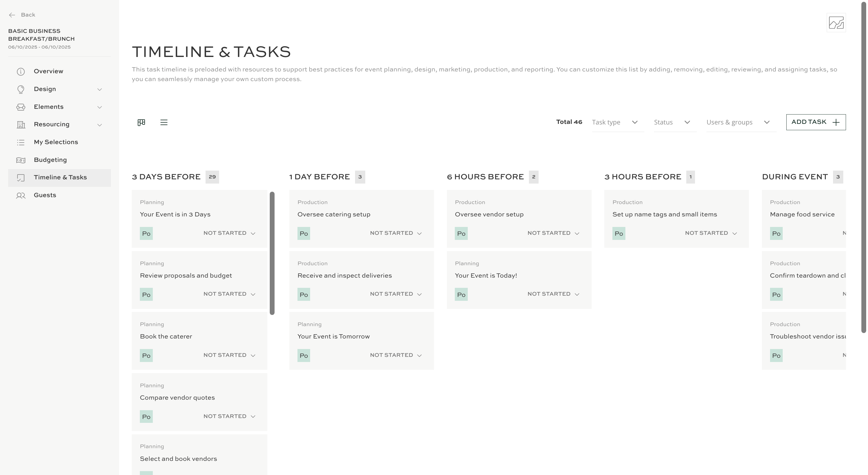The width and height of the screenshot is (868, 475).
Task: Click the 29 count badge on 3 Days Before
Action: (212, 177)
